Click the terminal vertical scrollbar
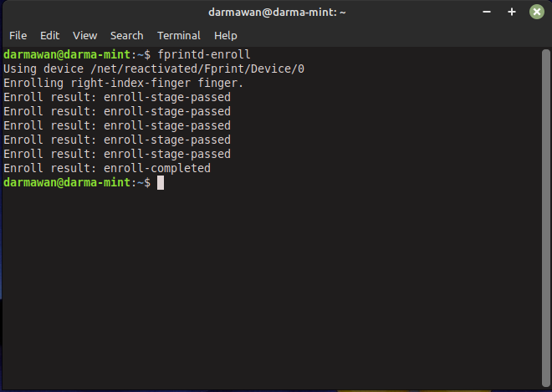 (545, 218)
